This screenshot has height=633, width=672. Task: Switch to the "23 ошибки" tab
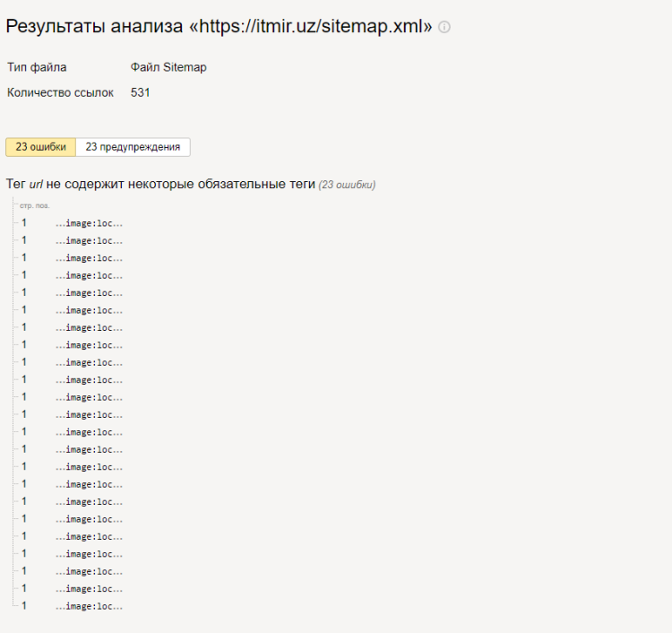point(40,147)
